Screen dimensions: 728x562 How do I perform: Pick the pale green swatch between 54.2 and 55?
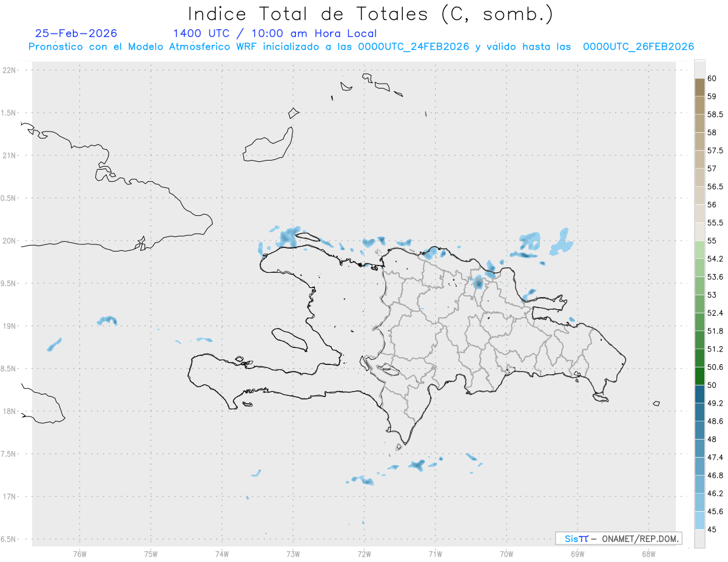699,250
